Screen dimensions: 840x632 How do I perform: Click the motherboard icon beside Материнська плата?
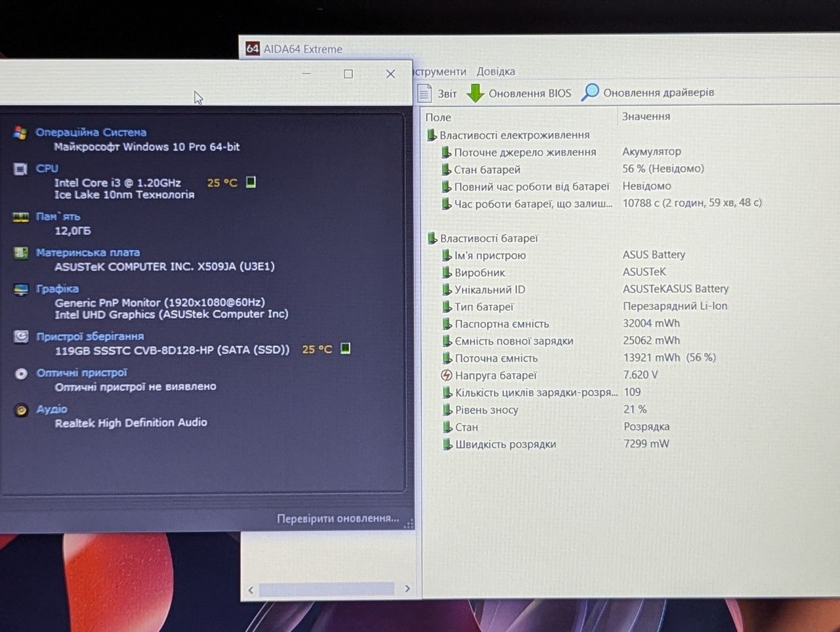21,253
